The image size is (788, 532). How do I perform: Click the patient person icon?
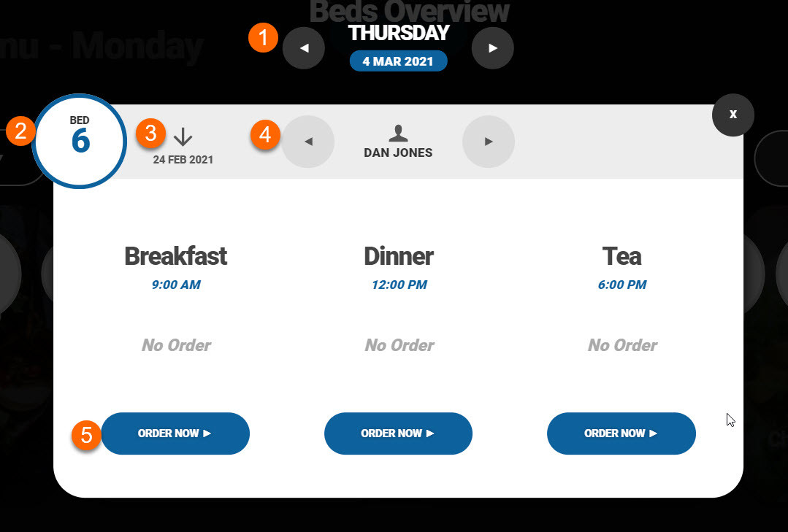tap(398, 133)
